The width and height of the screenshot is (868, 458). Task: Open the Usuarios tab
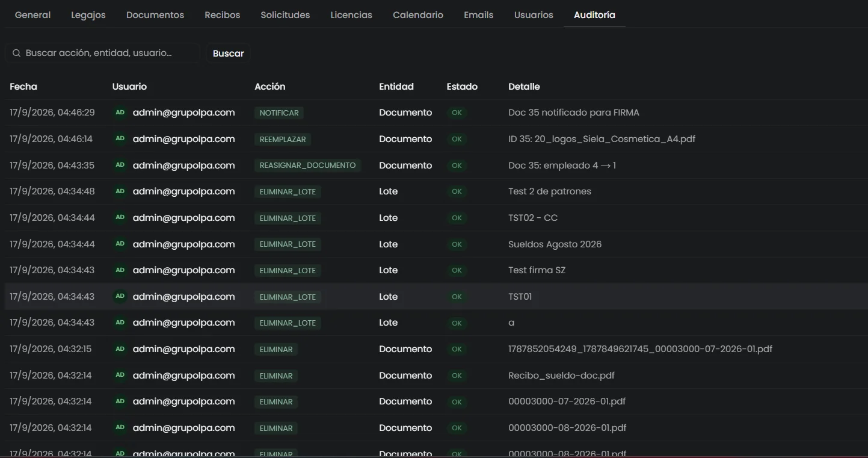coord(534,15)
